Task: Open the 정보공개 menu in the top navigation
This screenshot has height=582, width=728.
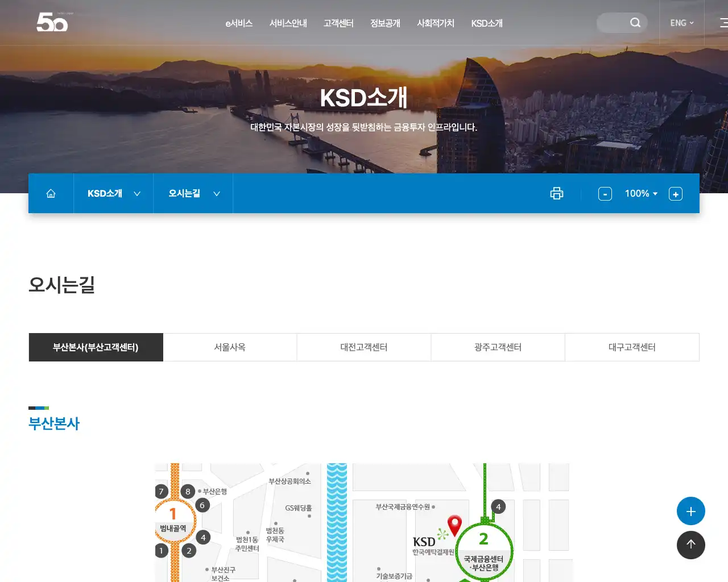Action: pos(385,23)
